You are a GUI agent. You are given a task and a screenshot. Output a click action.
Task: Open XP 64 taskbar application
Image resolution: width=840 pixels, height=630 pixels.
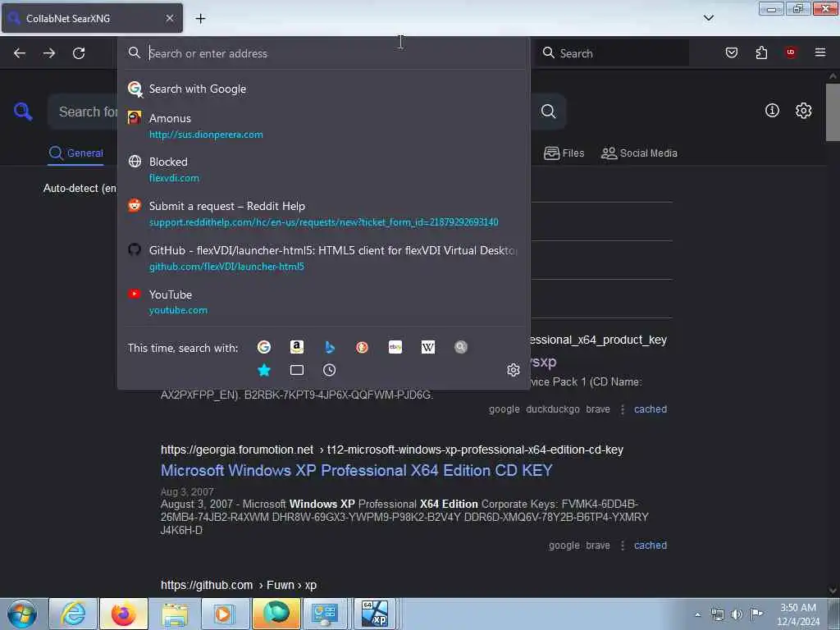[374, 614]
